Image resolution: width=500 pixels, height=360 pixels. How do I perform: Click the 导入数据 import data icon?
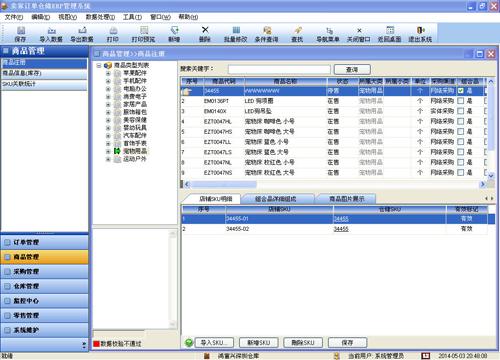pyautogui.click(x=51, y=31)
